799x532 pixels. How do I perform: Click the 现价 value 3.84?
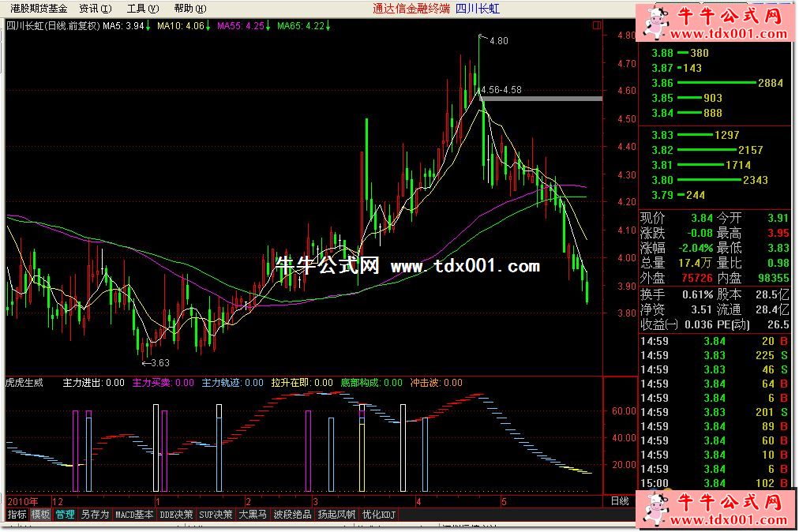click(x=702, y=218)
